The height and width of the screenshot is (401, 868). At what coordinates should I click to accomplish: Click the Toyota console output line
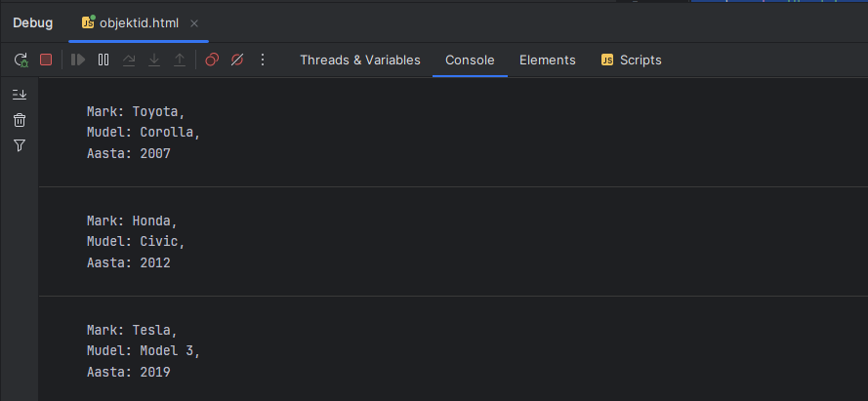[x=136, y=111]
